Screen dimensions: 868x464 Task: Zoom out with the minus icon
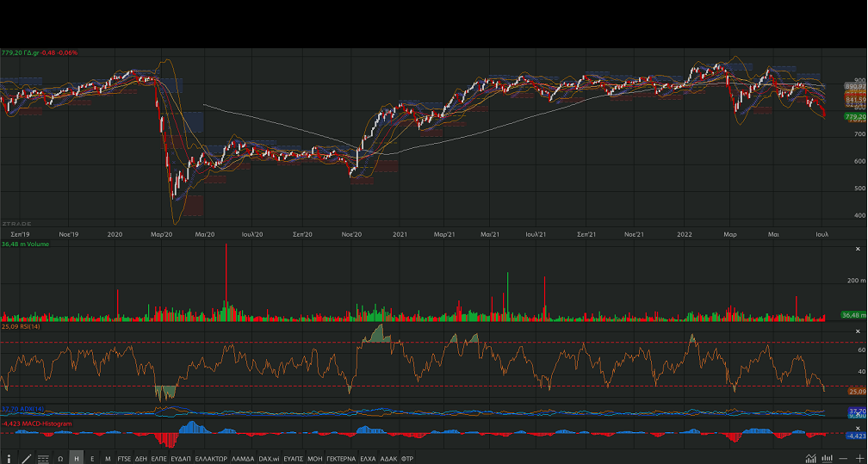pos(844,458)
